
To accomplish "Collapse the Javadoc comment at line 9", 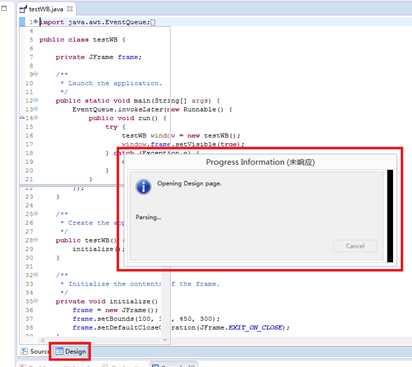I will coord(36,74).
